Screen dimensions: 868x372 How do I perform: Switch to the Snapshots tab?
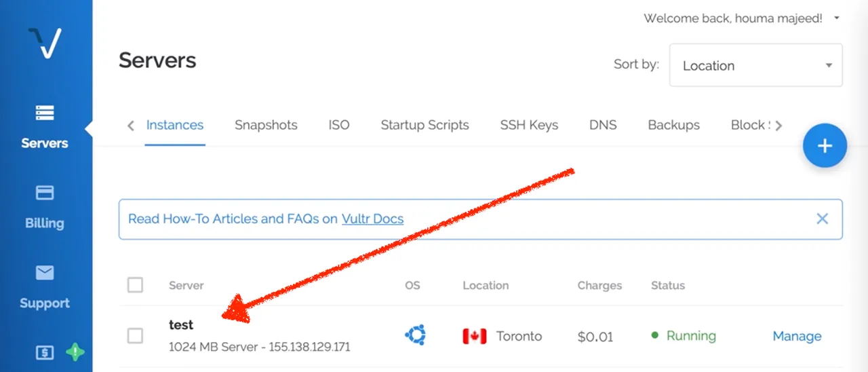pos(266,125)
